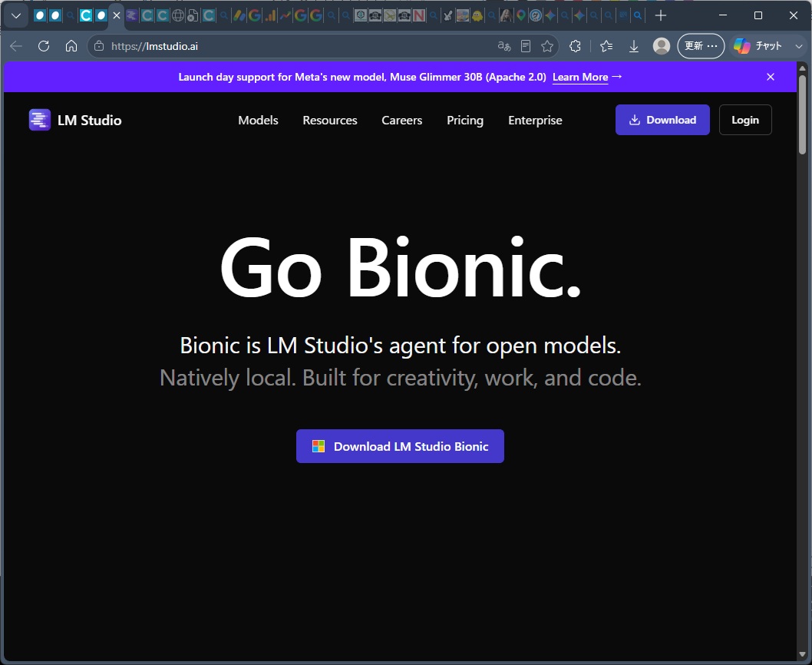Go to the browser home page
The width and height of the screenshot is (812, 665).
coord(71,46)
